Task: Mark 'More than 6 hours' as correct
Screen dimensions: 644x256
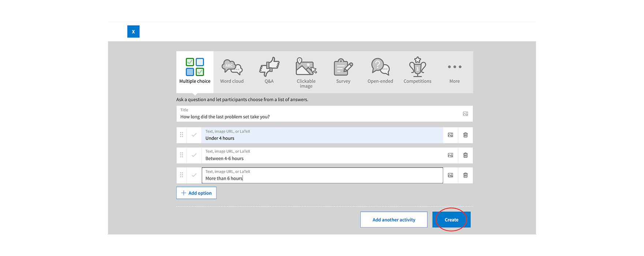Action: pos(194,175)
